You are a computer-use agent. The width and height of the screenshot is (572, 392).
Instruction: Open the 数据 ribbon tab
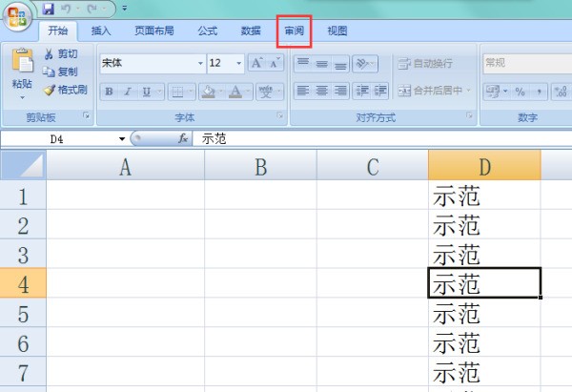tap(251, 31)
